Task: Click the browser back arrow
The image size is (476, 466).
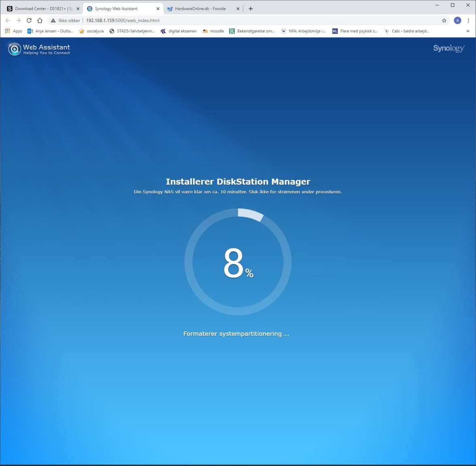Action: (8, 20)
